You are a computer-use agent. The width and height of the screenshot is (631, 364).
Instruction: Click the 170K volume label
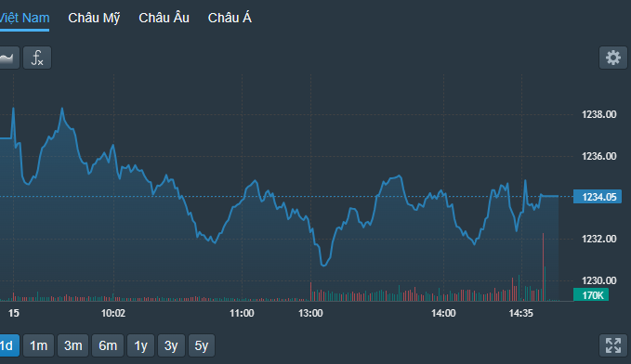pos(591,294)
